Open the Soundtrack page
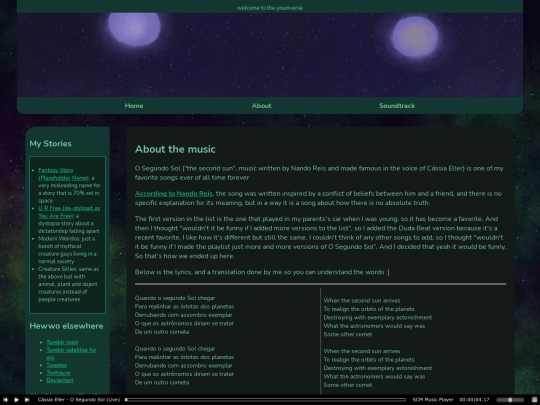The width and height of the screenshot is (540, 405). pos(397,106)
